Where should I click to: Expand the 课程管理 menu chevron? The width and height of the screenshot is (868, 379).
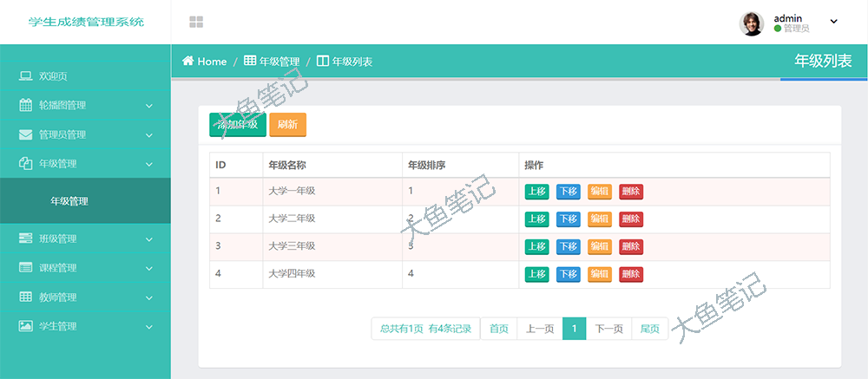149,268
